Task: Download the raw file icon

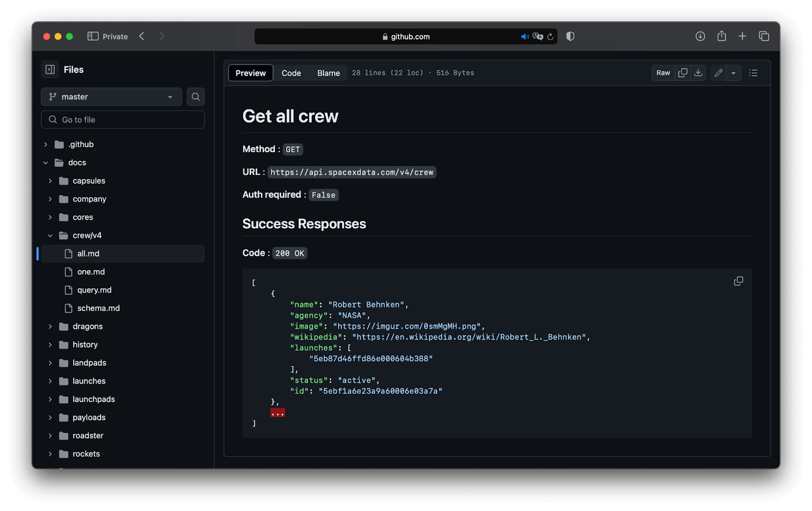Action: click(x=698, y=73)
